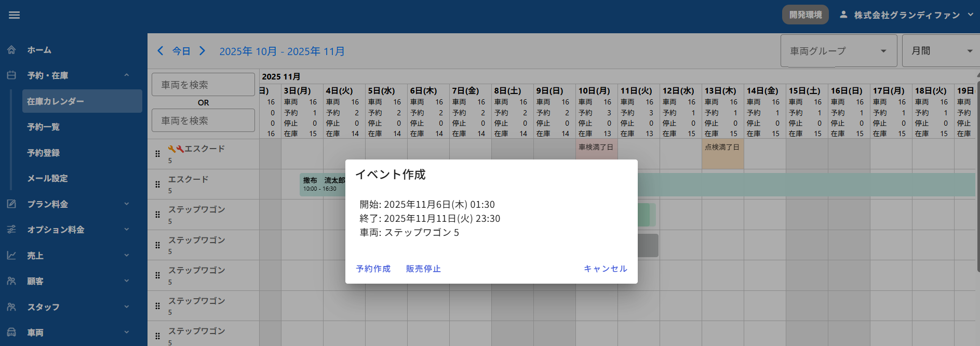Screen dimensions: 980x346
Task: Click the first 車両を検索 field
Action: [x=203, y=85]
